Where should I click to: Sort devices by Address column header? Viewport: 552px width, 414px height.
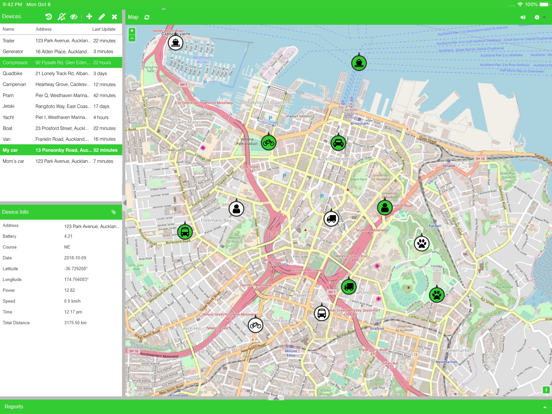coord(43,29)
